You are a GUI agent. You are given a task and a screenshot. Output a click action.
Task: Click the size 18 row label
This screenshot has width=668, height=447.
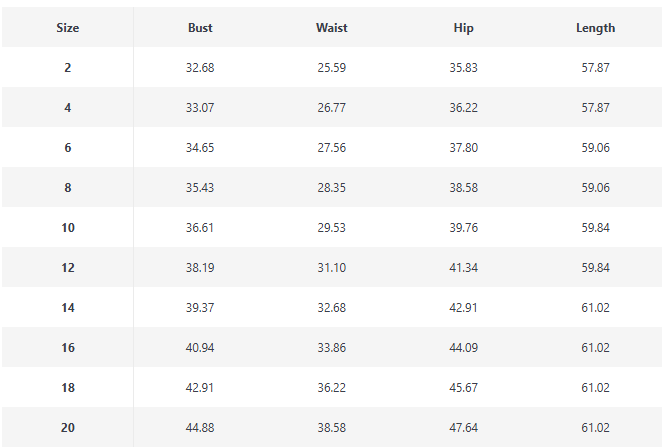coord(68,388)
